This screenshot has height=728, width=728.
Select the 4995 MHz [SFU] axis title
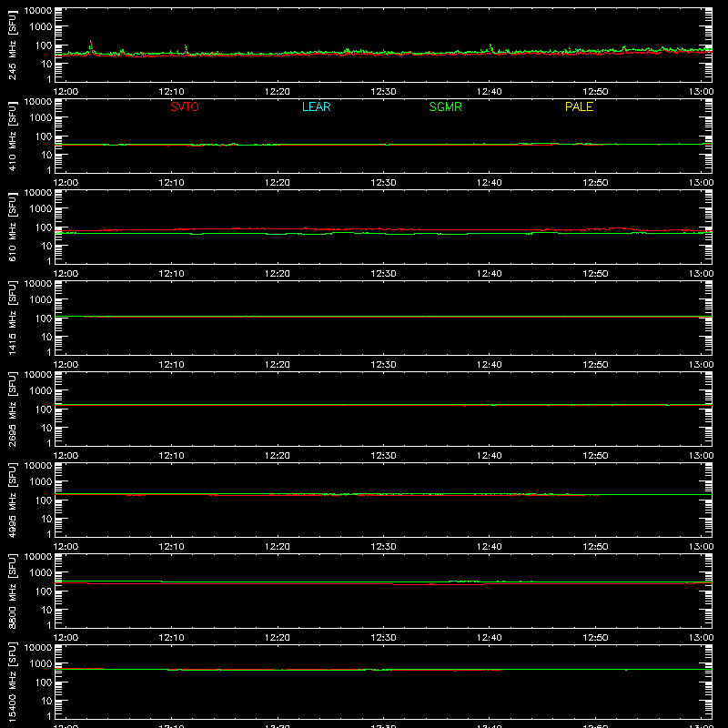[13, 500]
